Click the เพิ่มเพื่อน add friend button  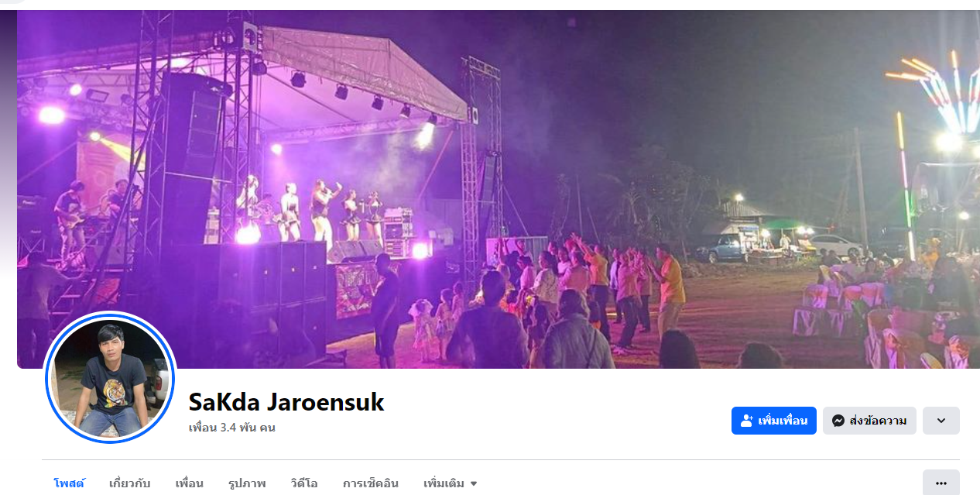(x=774, y=421)
